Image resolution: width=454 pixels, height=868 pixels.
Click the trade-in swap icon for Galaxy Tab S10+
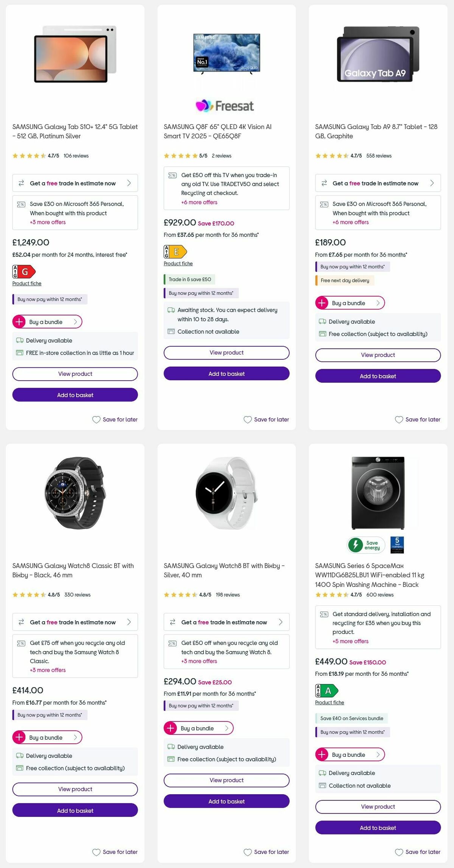pyautogui.click(x=22, y=183)
